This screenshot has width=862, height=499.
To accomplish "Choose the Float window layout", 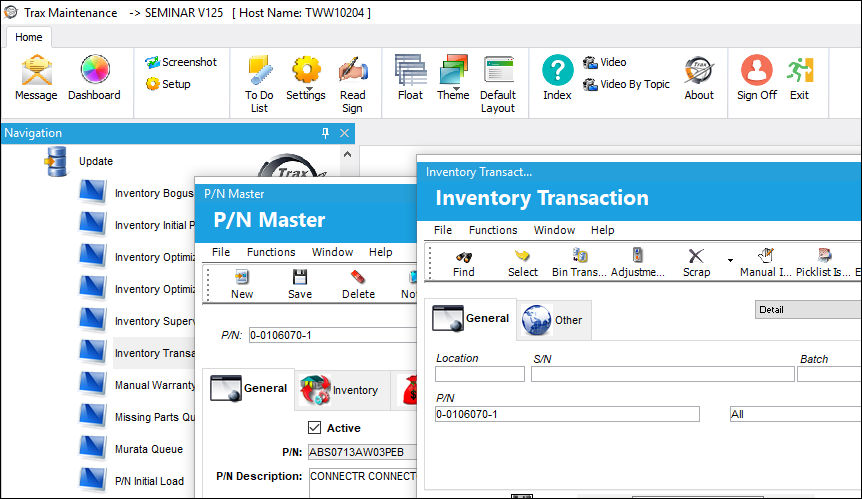I will tap(411, 77).
